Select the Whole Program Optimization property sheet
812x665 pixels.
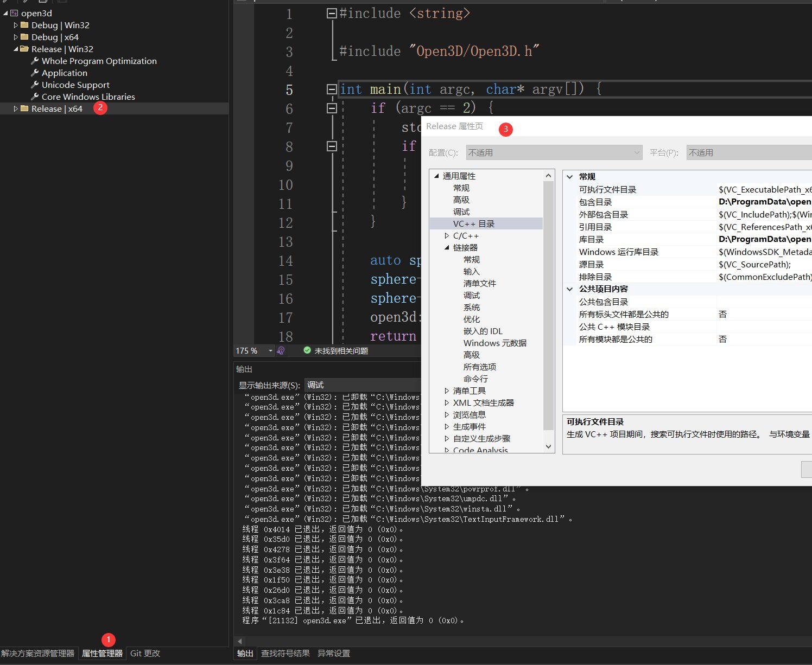(x=99, y=61)
